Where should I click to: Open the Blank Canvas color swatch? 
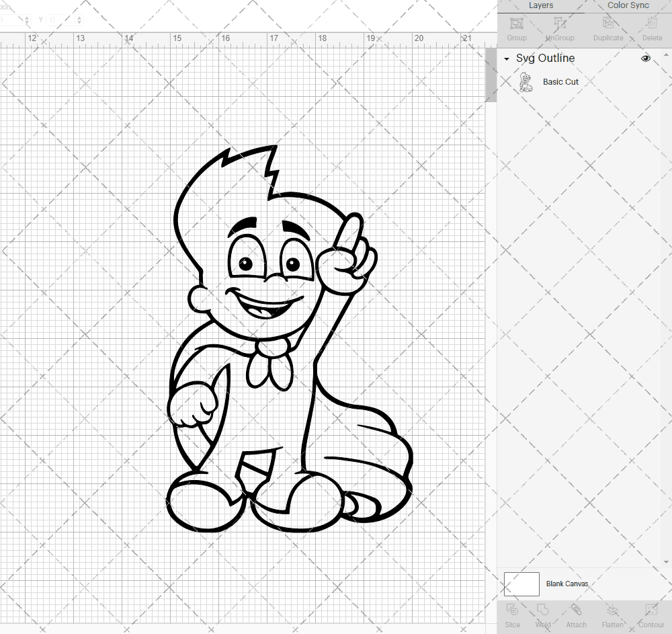(521, 584)
